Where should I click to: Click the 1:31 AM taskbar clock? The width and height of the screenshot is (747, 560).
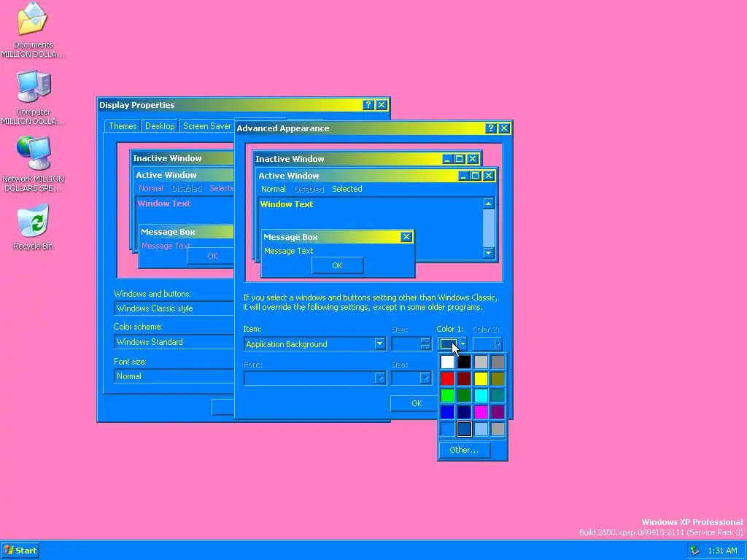722,551
